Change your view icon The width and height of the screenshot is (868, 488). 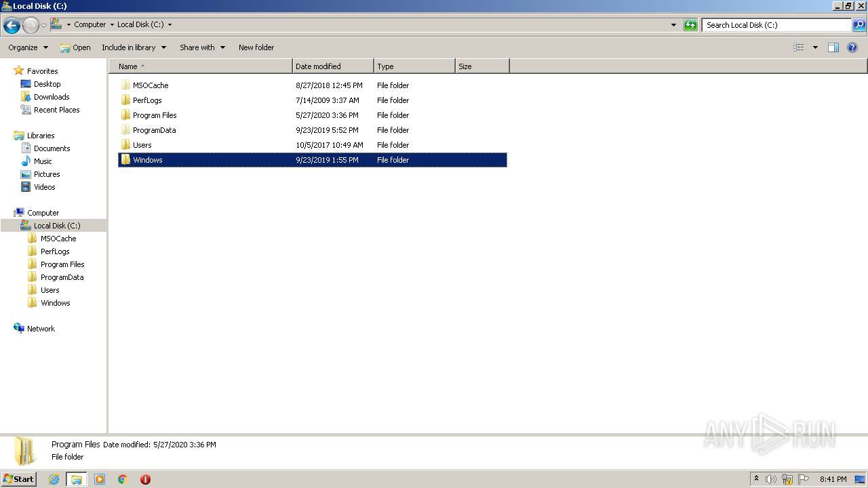click(799, 47)
